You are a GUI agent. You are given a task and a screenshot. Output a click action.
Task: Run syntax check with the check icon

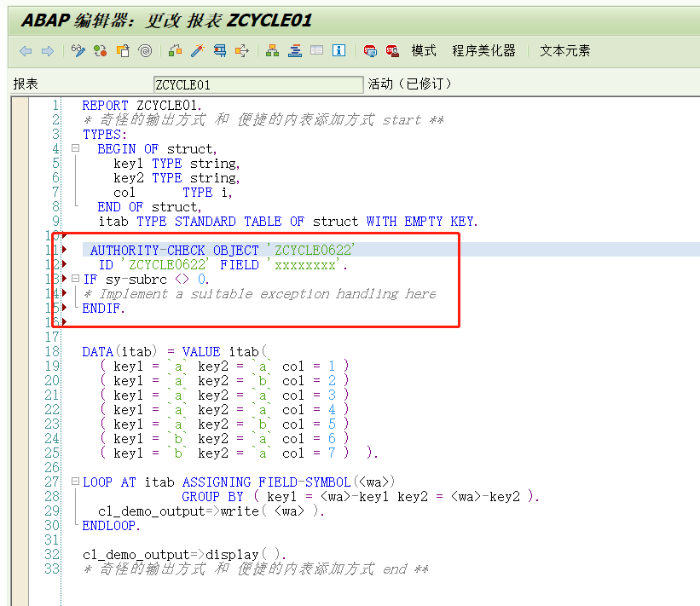tap(176, 50)
